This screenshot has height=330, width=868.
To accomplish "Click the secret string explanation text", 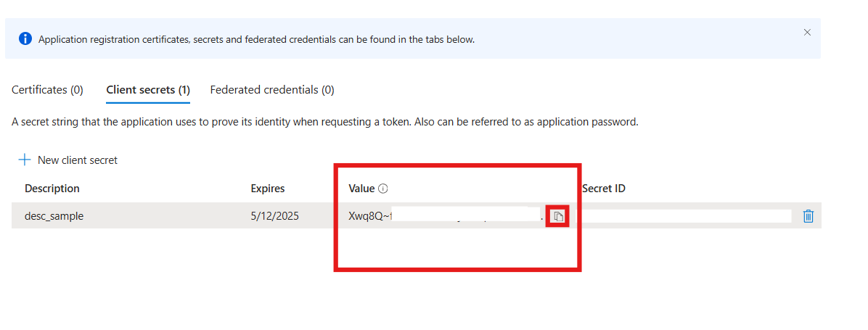I will 324,122.
